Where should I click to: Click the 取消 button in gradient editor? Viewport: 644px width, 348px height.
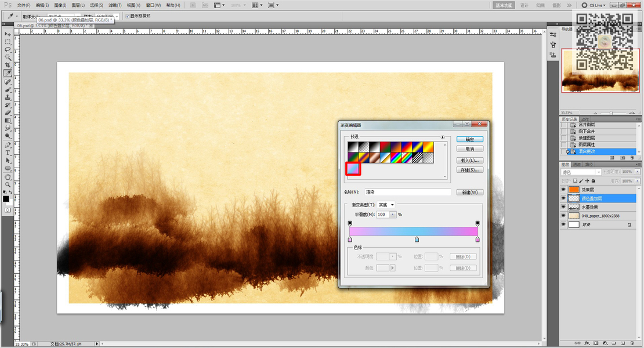pos(470,149)
